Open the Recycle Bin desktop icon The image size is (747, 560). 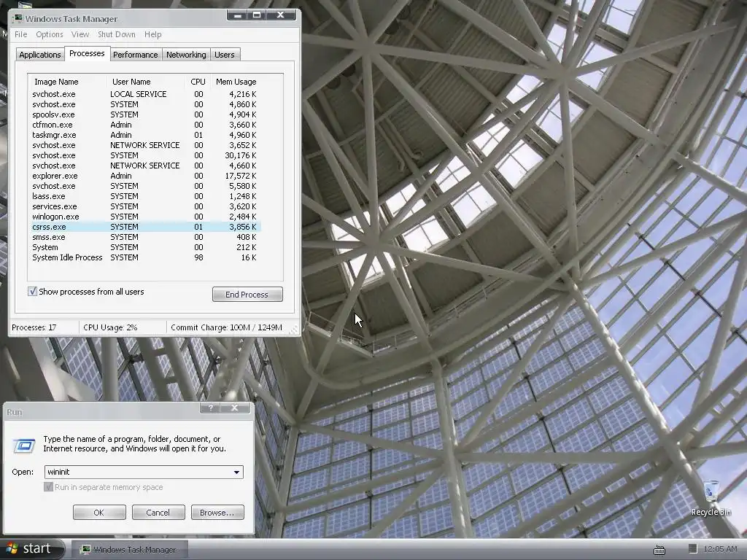pyautogui.click(x=711, y=498)
